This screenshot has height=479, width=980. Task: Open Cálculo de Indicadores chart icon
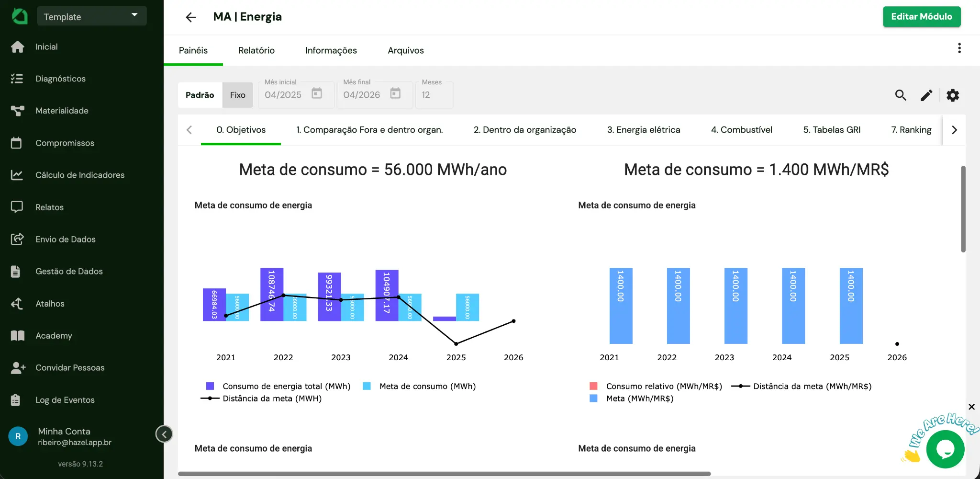17,175
